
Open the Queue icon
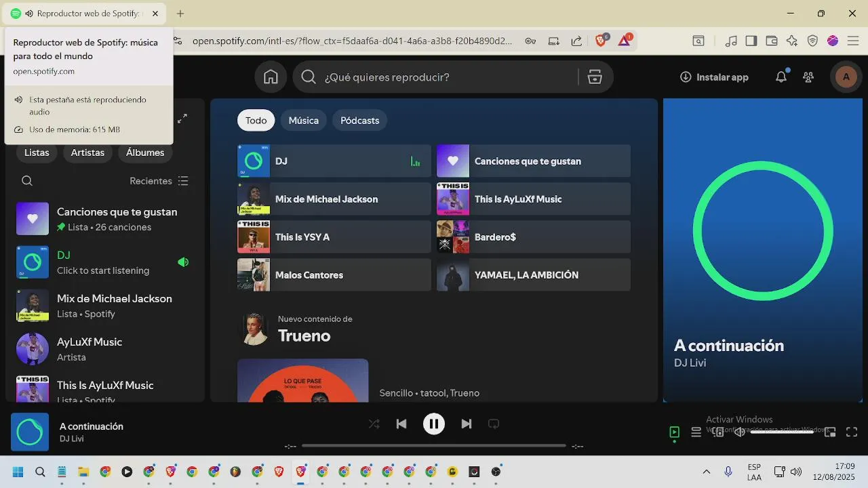(696, 432)
